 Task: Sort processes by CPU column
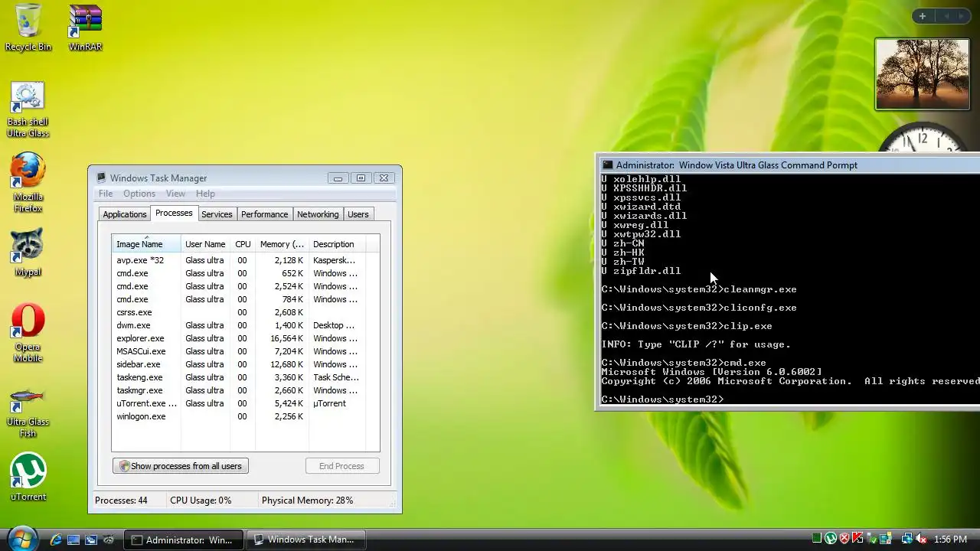243,244
